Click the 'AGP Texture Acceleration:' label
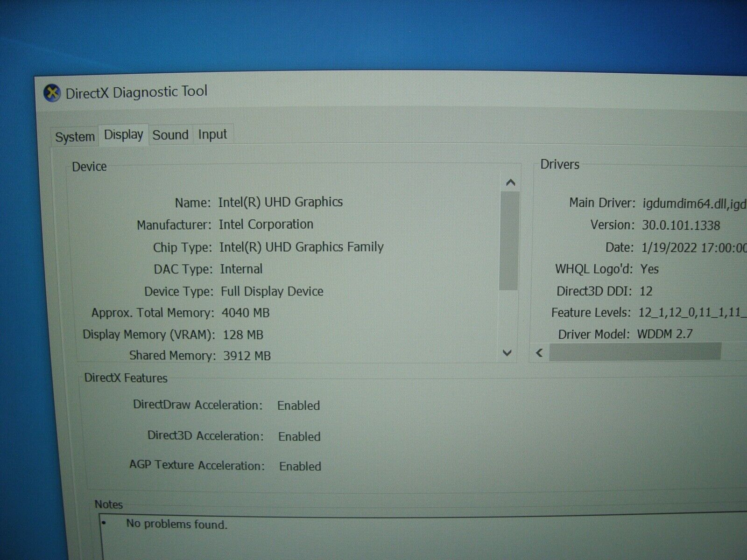The height and width of the screenshot is (560, 747). 197,465
